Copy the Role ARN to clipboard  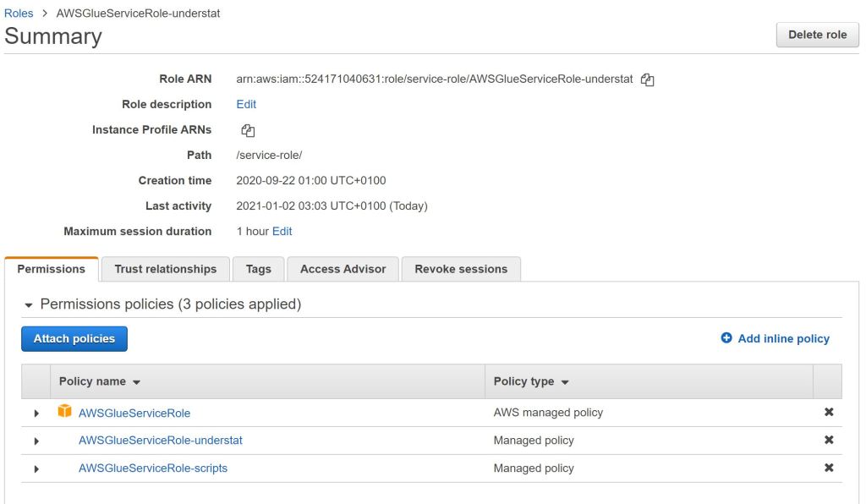point(648,79)
